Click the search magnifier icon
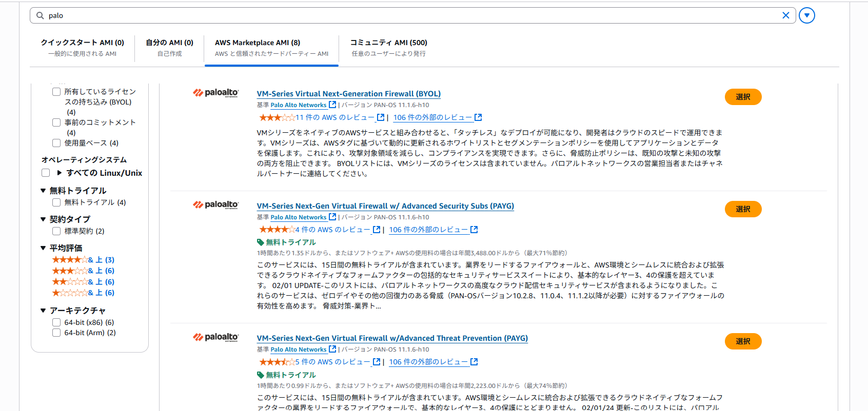The image size is (868, 411). click(x=40, y=15)
